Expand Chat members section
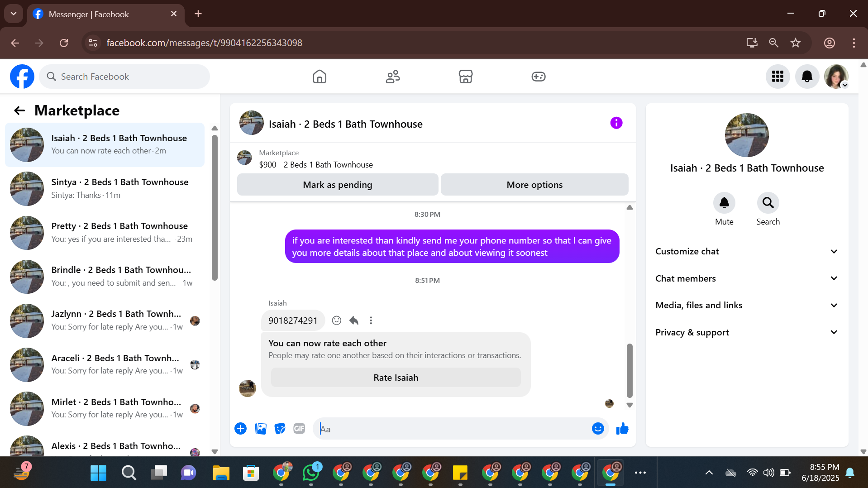 [747, 278]
